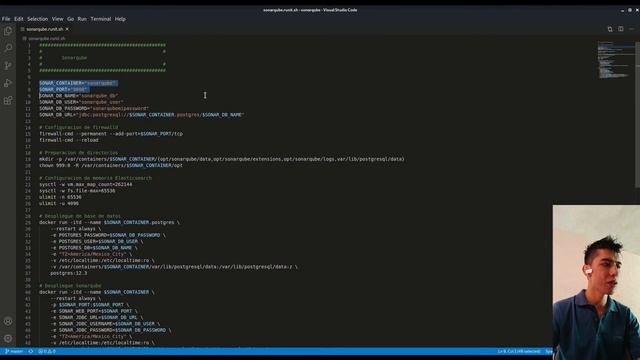Click the '# Despliegue Sonarqube' comment line
640x360 pixels.
pos(70,286)
